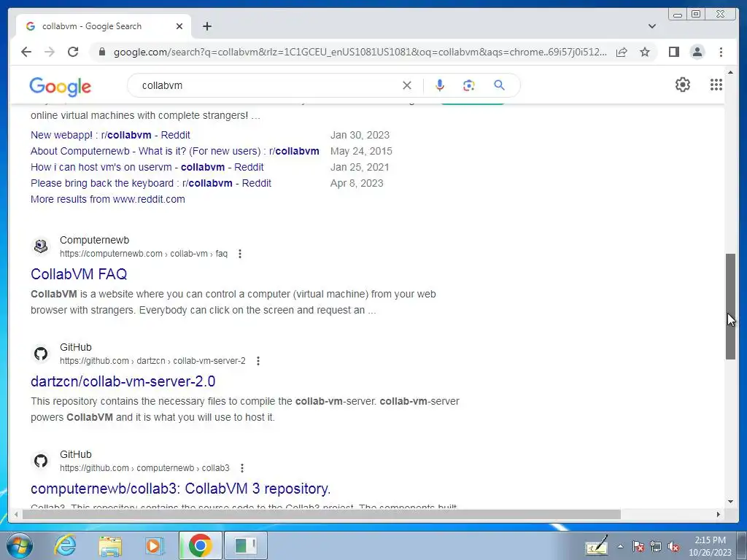The height and width of the screenshot is (560, 747).
Task: Click the Apr 8, 2023 date text
Action: click(357, 183)
